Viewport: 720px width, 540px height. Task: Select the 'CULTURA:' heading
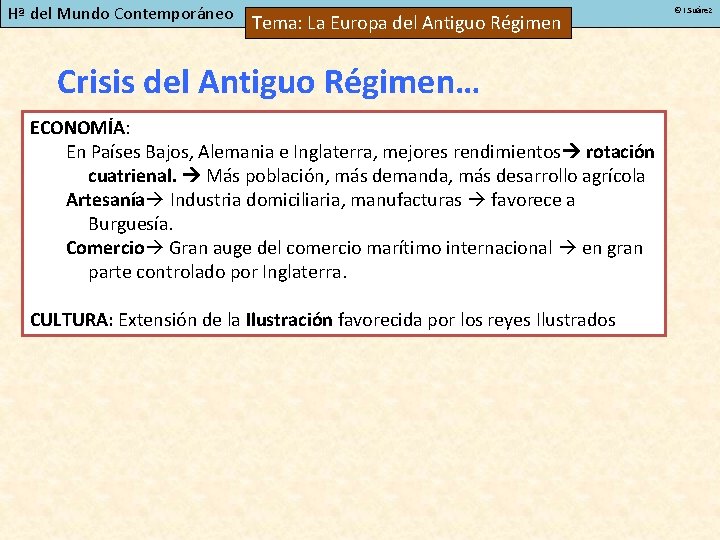[71, 320]
